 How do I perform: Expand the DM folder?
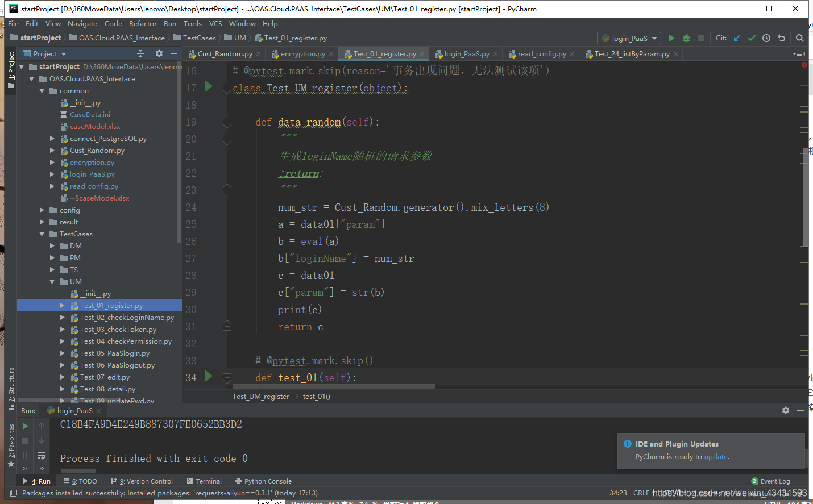[x=52, y=246]
